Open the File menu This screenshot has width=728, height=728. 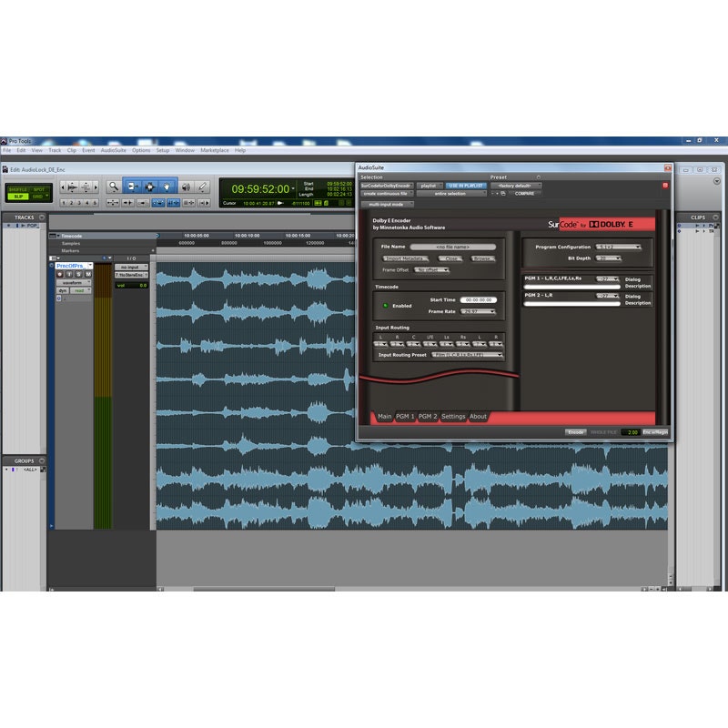pyautogui.click(x=7, y=150)
